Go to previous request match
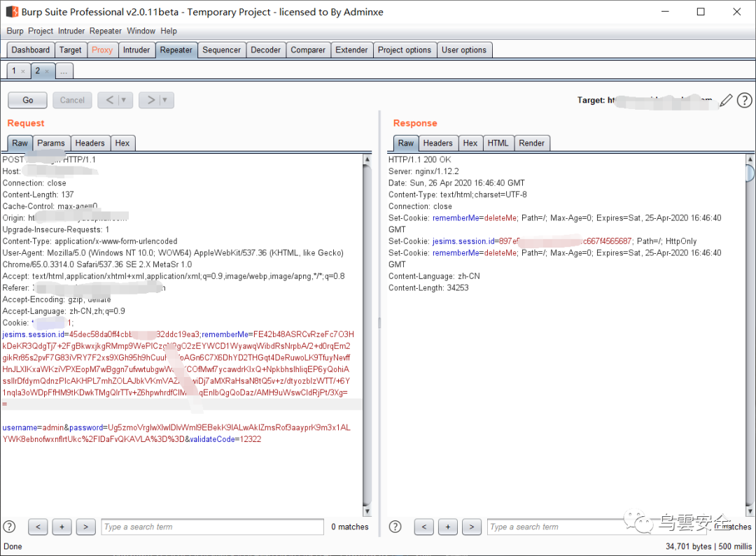The width and height of the screenshot is (756, 556). pos(38,527)
